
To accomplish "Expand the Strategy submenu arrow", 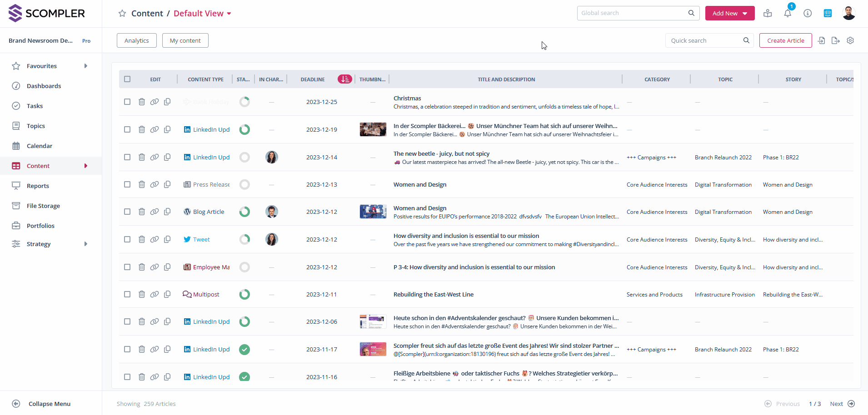I will coord(86,244).
